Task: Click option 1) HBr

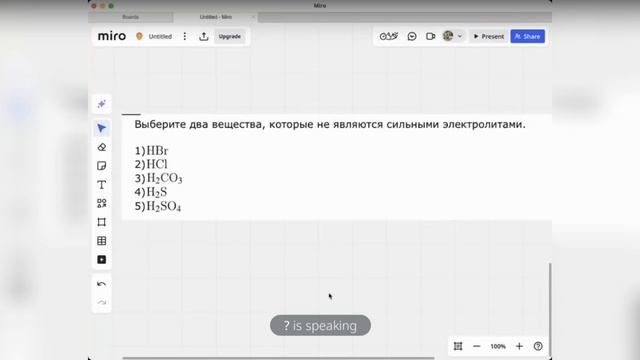Action: click(151, 151)
